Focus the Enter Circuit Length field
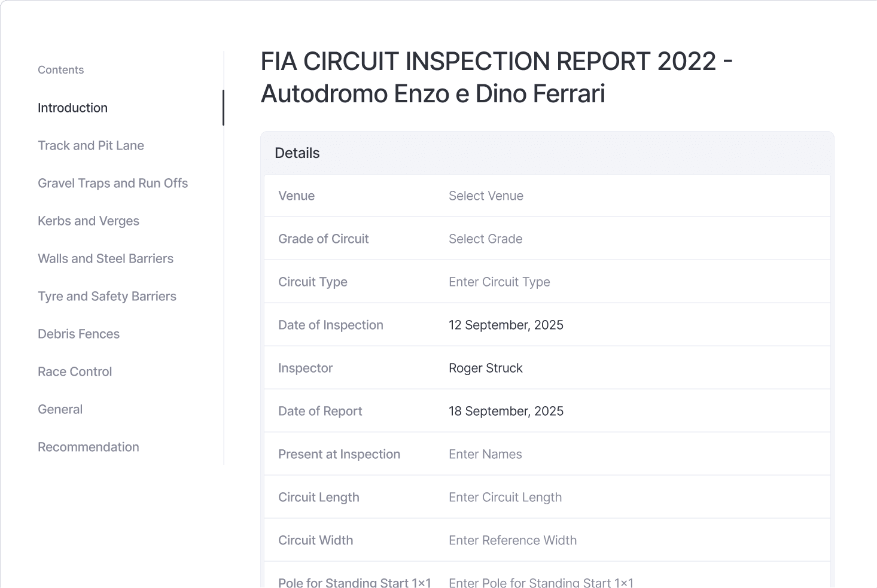 coord(634,497)
